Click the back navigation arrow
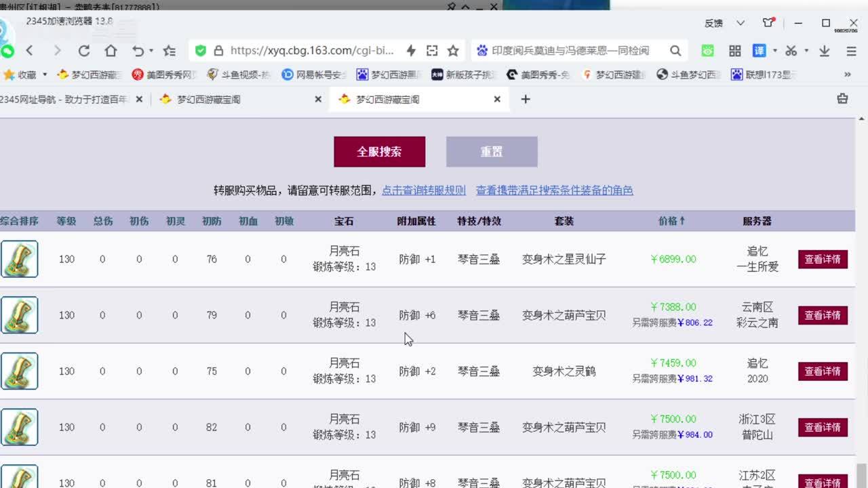 coord(30,51)
